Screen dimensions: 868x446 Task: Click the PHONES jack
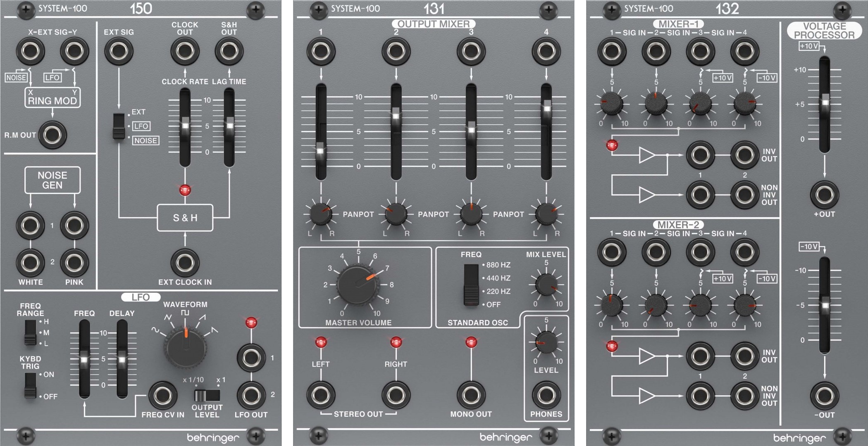(546, 396)
